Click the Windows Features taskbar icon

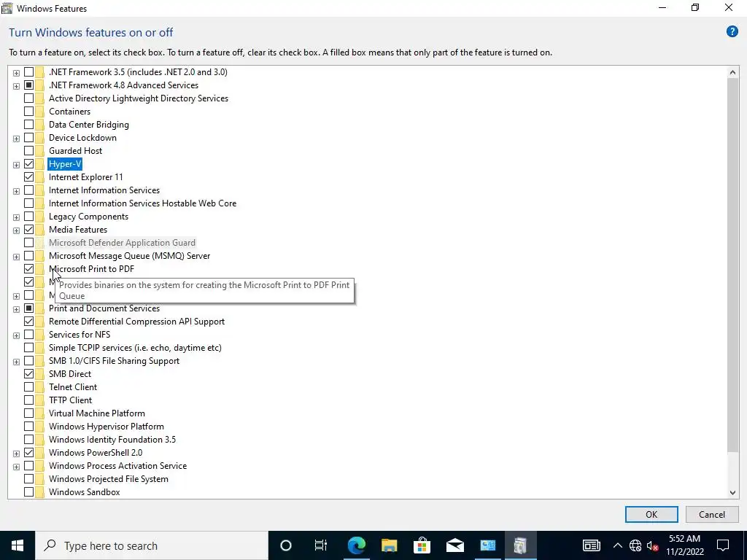pyautogui.click(x=520, y=545)
